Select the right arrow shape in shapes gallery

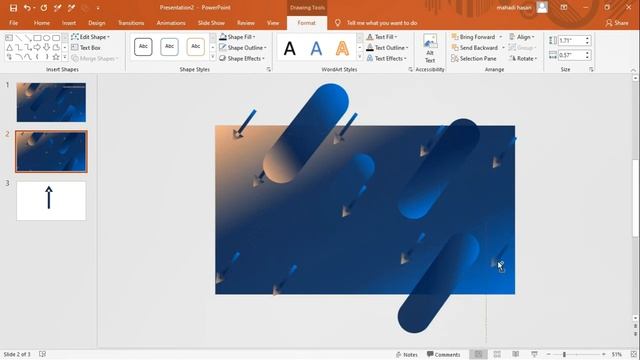37,47
